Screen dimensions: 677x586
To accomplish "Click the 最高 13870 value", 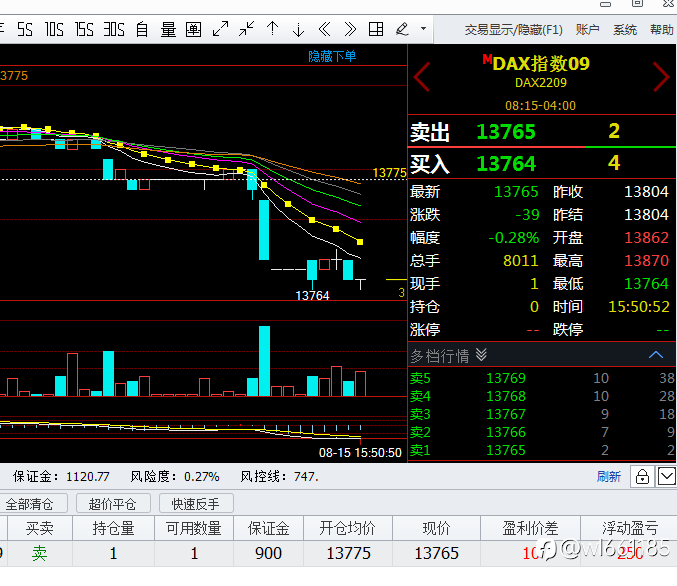I will pyautogui.click(x=646, y=260).
